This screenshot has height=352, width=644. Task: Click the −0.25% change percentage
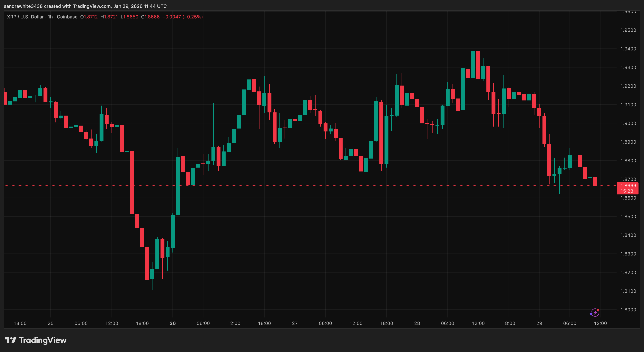[193, 17]
